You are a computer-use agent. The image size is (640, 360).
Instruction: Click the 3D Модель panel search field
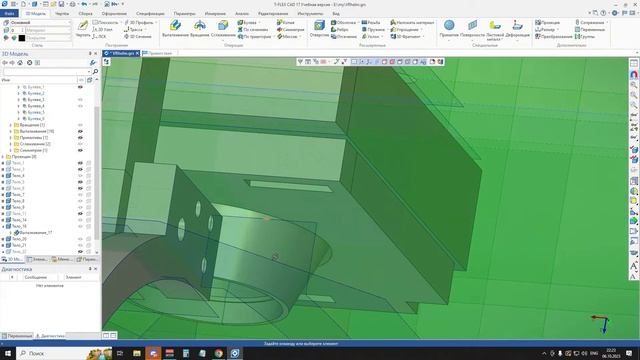pyautogui.click(x=46, y=71)
